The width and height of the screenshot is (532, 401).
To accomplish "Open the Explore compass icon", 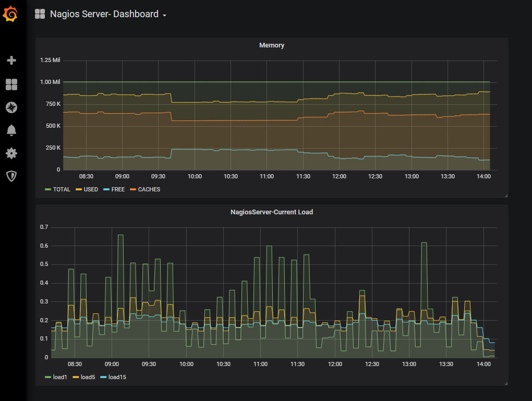I will (x=11, y=107).
